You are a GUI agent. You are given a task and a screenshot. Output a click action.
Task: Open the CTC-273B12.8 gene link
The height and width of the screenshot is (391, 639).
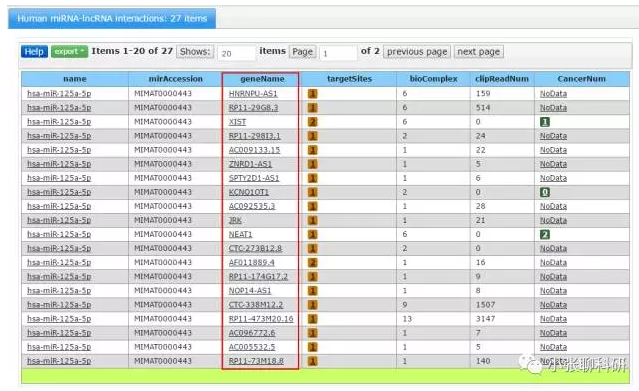tap(255, 248)
